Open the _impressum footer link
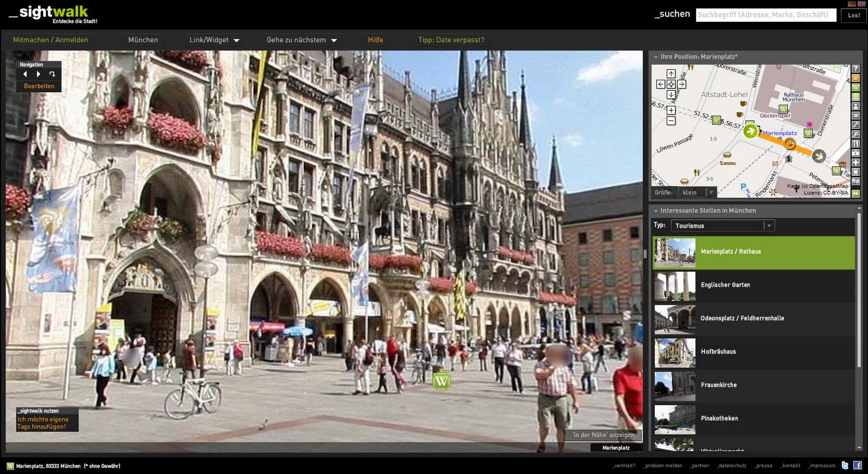Screen dimensions: 868x474 (821, 466)
